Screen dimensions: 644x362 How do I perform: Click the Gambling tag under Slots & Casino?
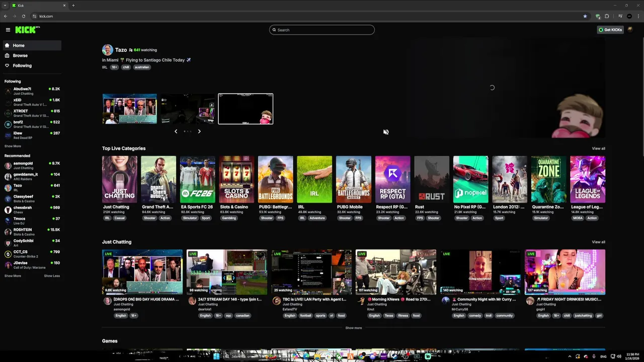[229, 218]
